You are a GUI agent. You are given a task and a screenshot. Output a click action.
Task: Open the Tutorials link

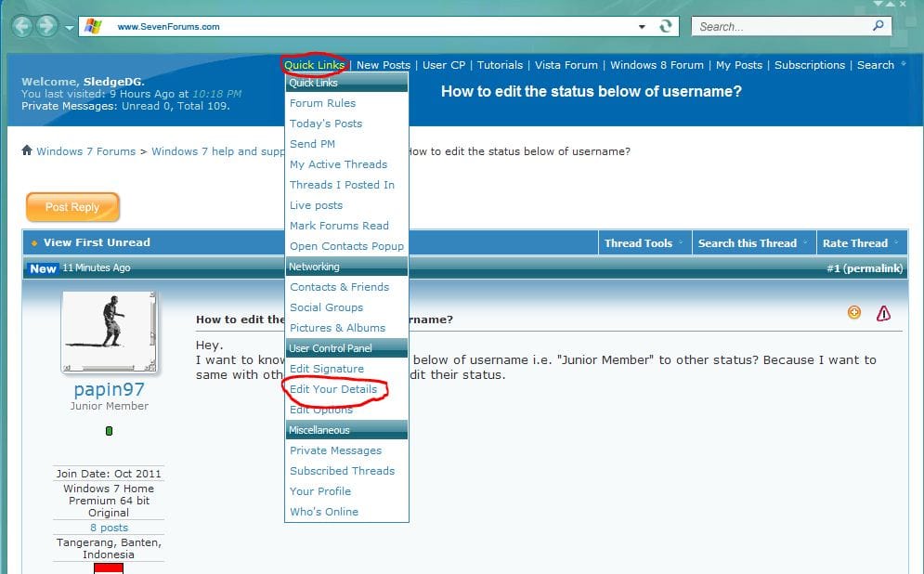click(x=500, y=65)
